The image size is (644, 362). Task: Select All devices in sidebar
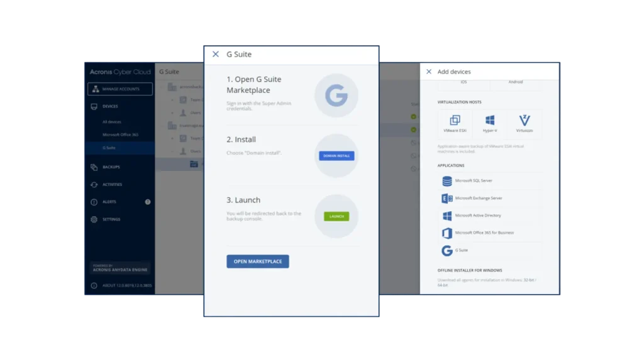[x=112, y=122]
